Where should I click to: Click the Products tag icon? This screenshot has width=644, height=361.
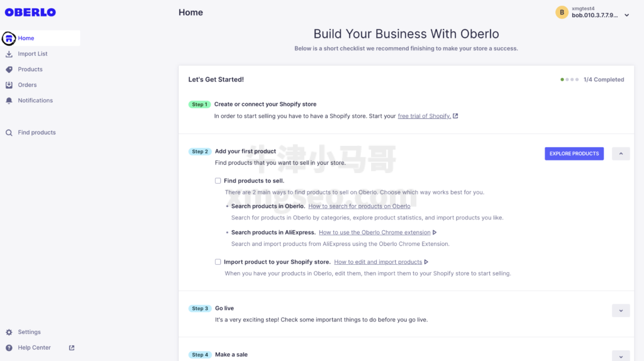point(9,69)
